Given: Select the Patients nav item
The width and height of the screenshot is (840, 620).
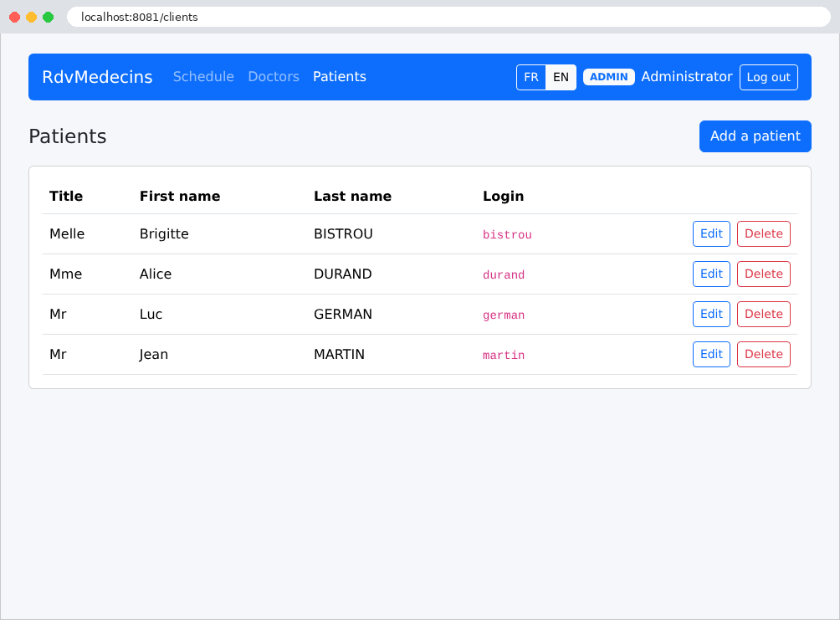Looking at the screenshot, I should (x=340, y=77).
